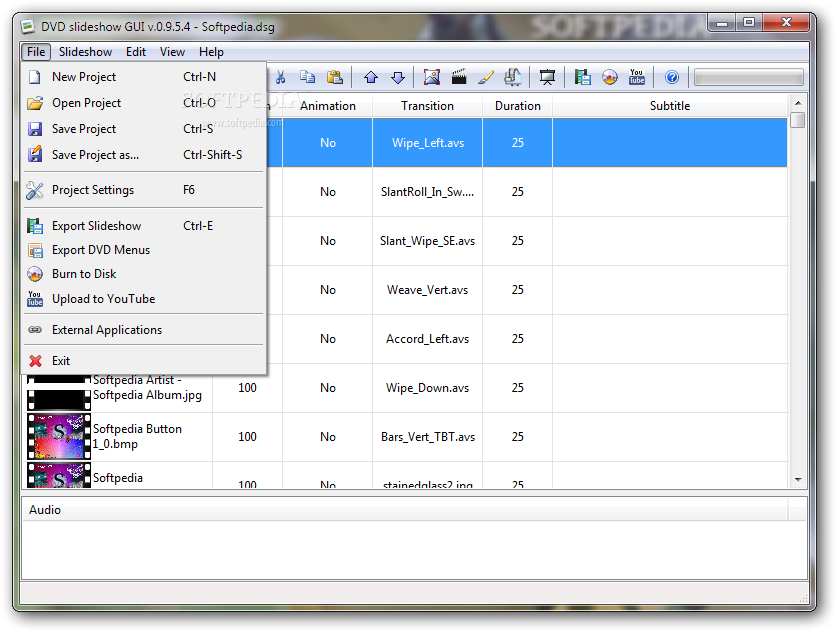Click the burn disc icon in toolbar
The image size is (837, 632).
pyautogui.click(x=610, y=77)
